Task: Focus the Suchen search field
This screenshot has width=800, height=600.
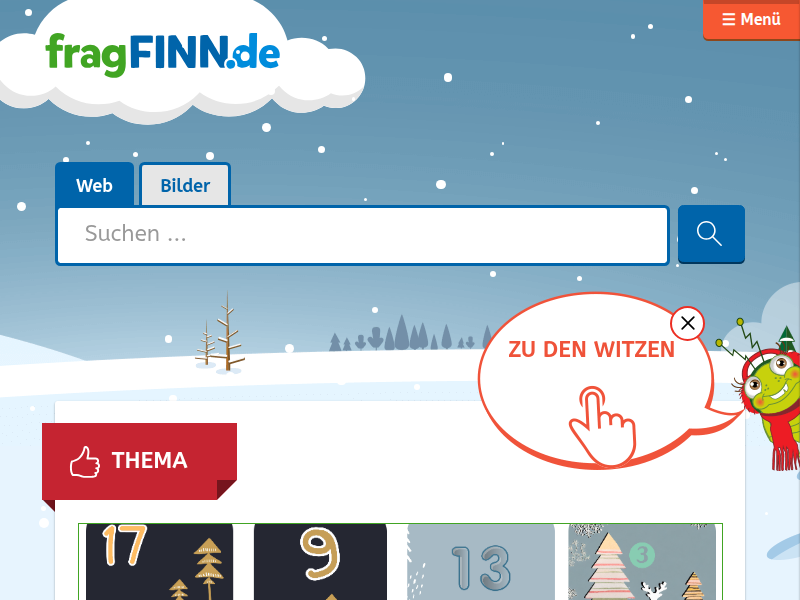Action: tap(363, 235)
